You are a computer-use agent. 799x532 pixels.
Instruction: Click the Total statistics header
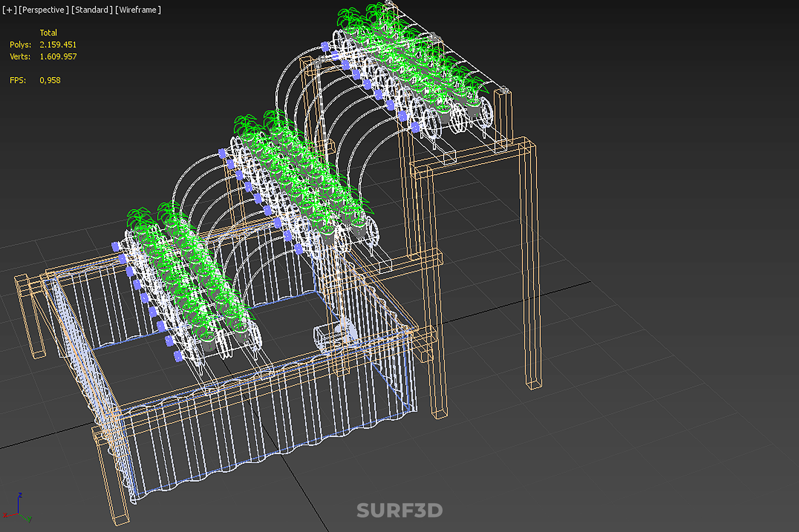48,32
